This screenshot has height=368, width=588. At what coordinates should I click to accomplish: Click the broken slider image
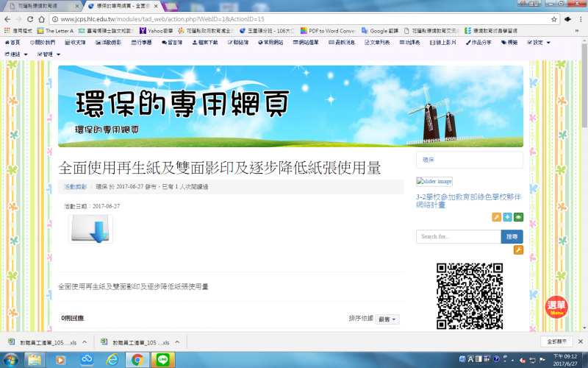434,181
